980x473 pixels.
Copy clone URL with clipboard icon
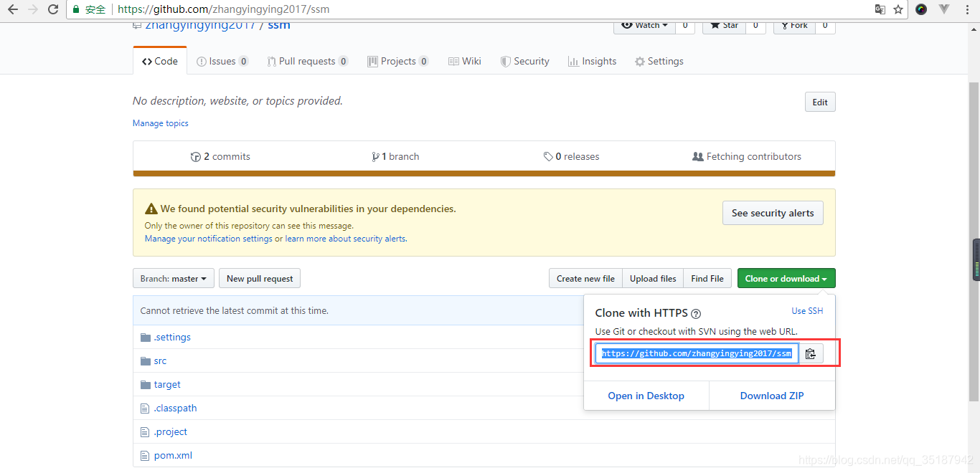[x=811, y=353]
